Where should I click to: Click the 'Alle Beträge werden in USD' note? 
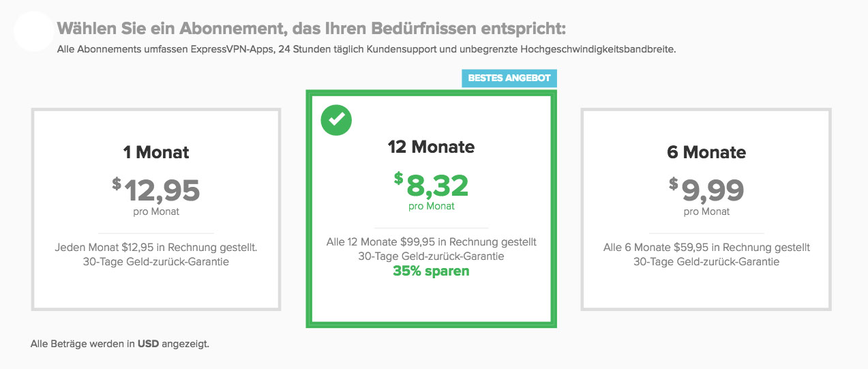120,344
